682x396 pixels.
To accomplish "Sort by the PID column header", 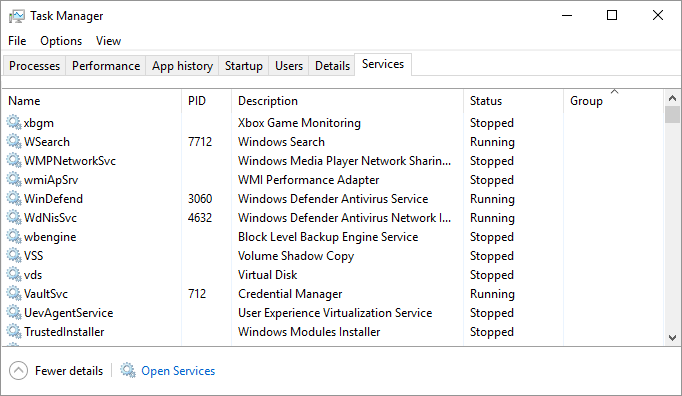I will 207,101.
